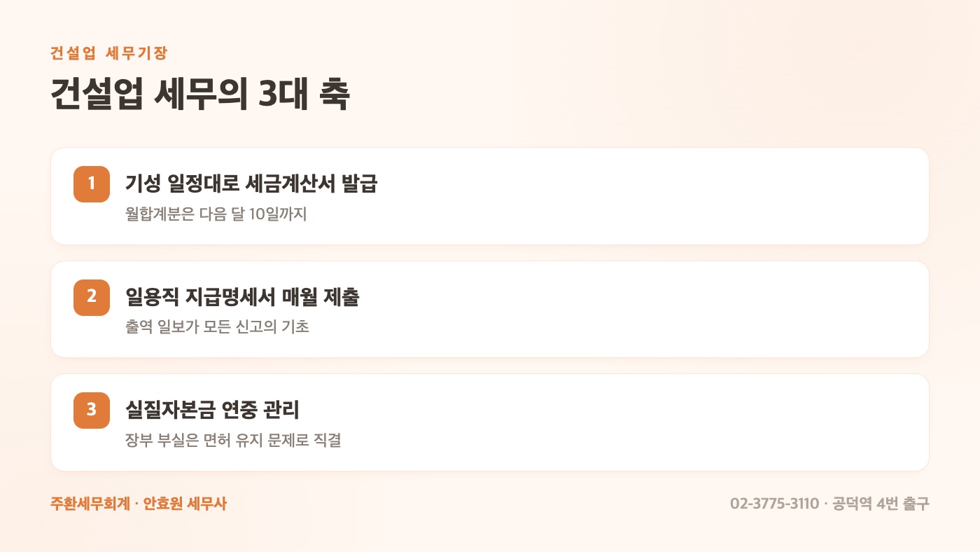Click the orange number 3 badge
980x552 pixels.
click(92, 410)
